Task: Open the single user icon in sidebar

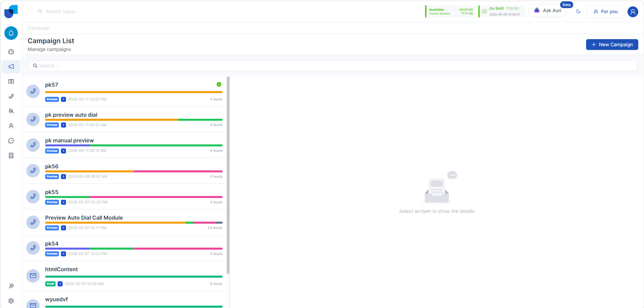Action: pyautogui.click(x=11, y=126)
